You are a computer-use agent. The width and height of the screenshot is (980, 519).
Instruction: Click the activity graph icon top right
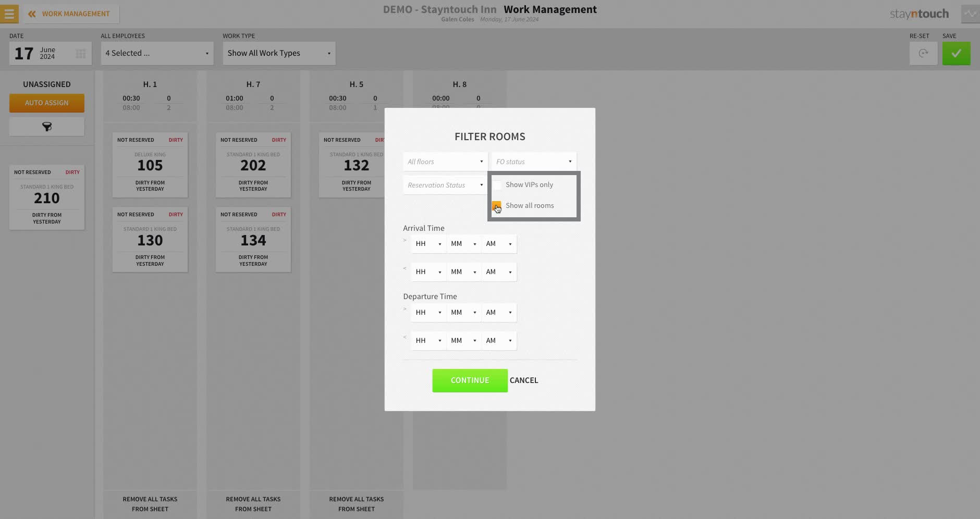click(970, 14)
